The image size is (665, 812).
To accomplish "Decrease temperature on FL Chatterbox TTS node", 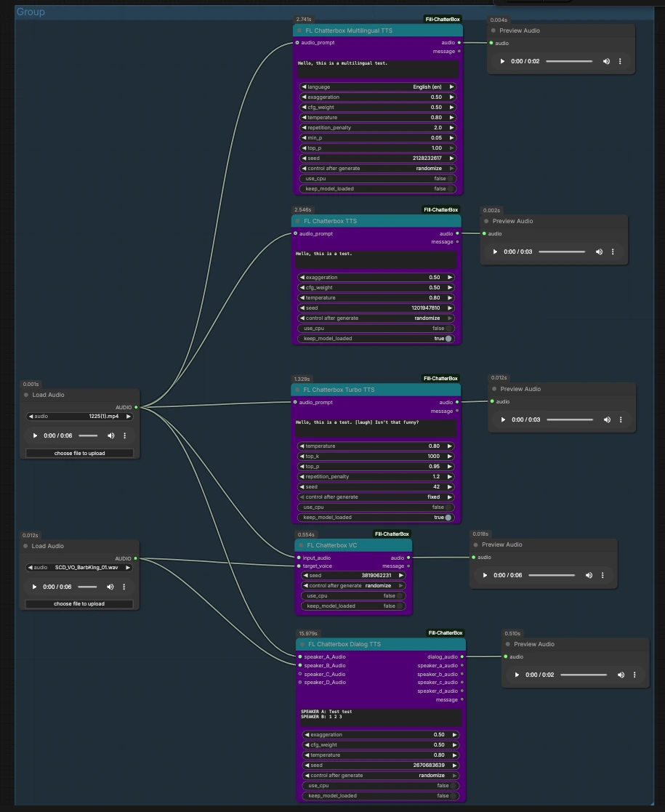I will pos(302,298).
